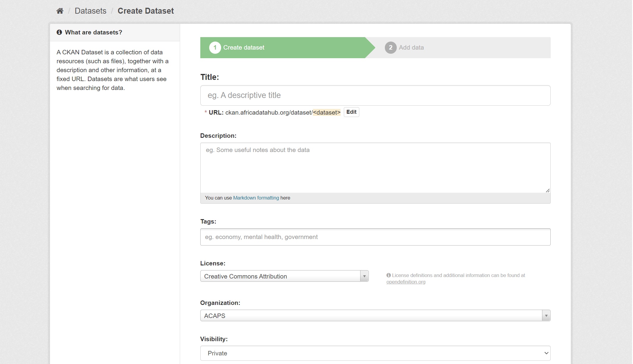Click the home icon in breadcrumb
The height and width of the screenshot is (364, 633).
(60, 11)
